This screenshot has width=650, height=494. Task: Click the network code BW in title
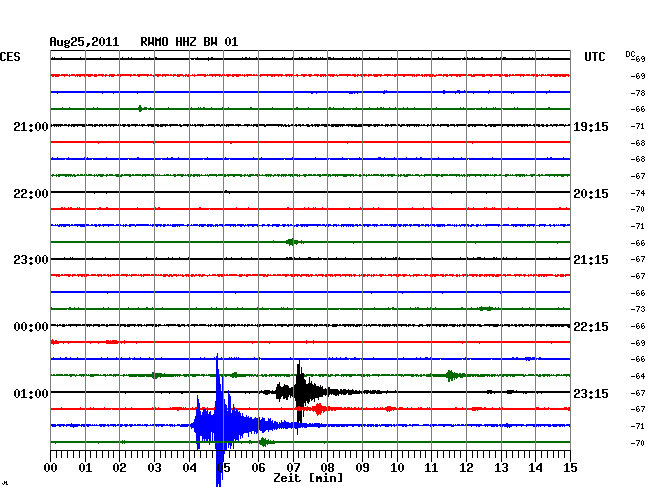point(210,42)
